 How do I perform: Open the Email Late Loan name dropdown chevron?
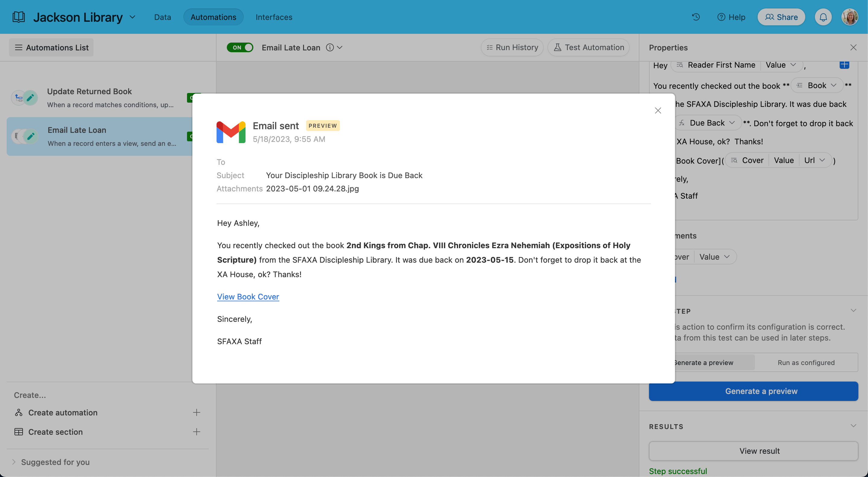[x=340, y=48]
